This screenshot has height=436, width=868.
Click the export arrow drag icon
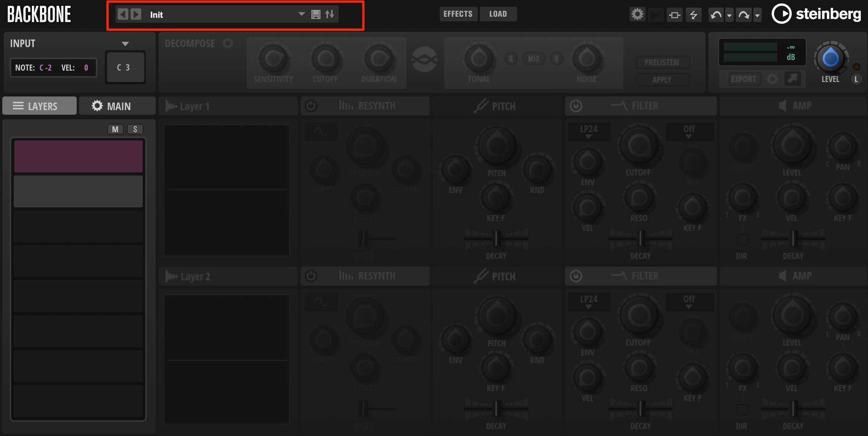pos(792,79)
